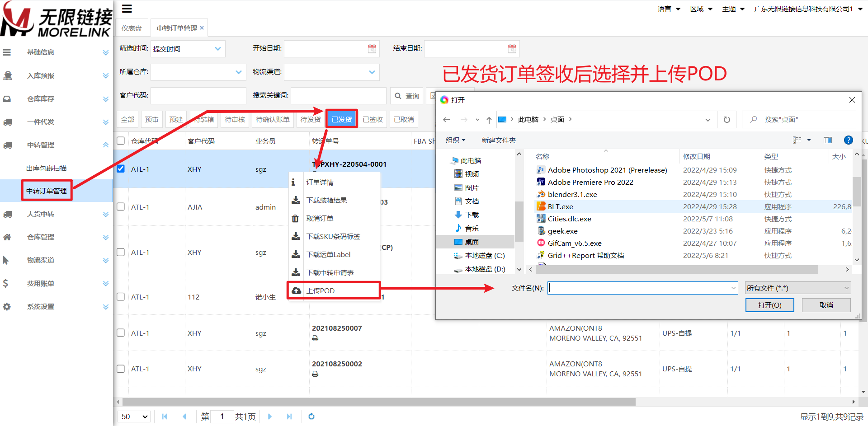The width and height of the screenshot is (868, 426).
Task: Open the 所有文件 file type dropdown
Action: point(798,288)
